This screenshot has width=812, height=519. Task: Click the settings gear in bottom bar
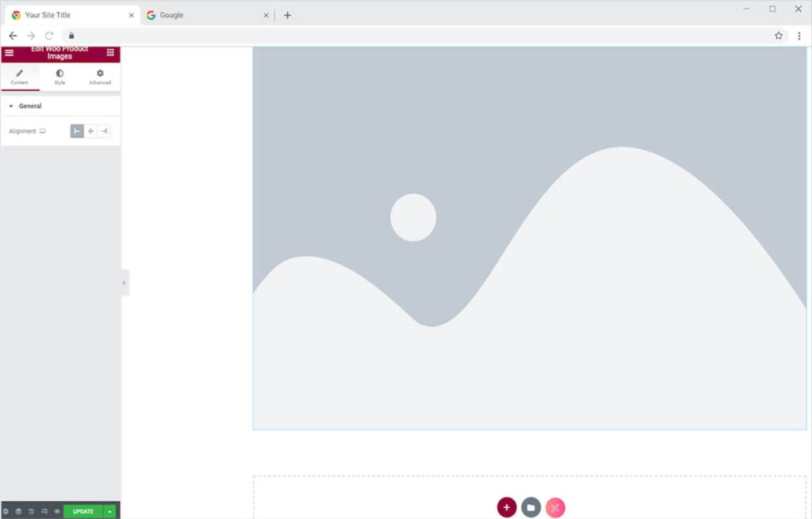[6, 512]
